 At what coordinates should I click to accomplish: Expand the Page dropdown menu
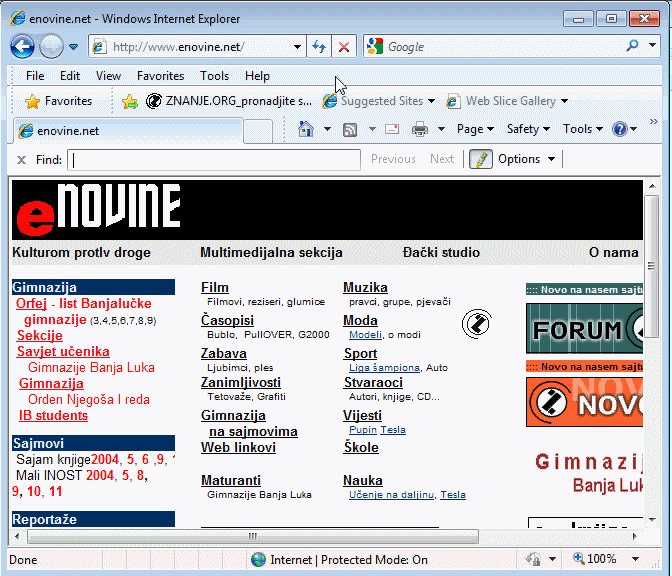pyautogui.click(x=475, y=129)
